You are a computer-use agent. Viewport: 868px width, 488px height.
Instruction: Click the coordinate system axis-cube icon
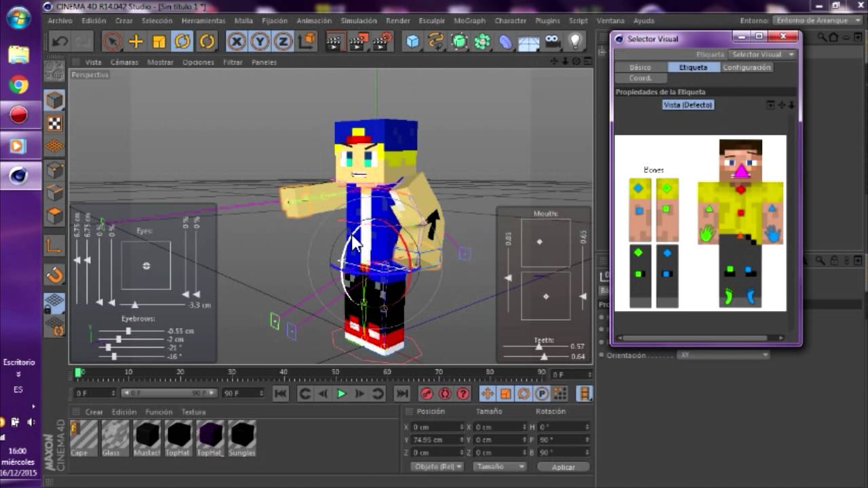pyautogui.click(x=306, y=42)
